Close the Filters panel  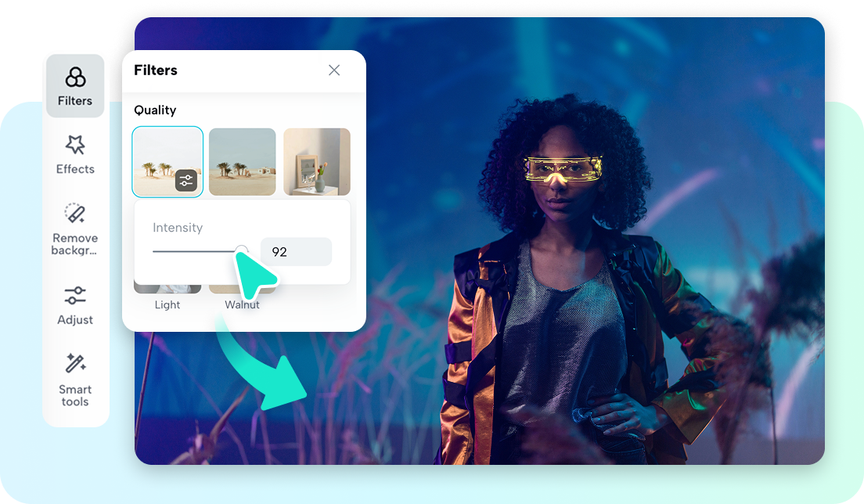[x=334, y=70]
